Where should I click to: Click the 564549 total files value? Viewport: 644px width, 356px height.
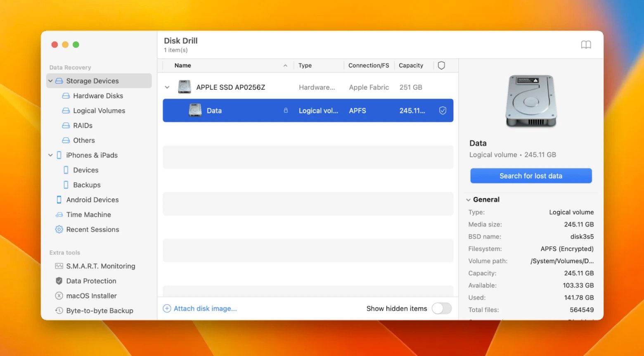point(582,310)
